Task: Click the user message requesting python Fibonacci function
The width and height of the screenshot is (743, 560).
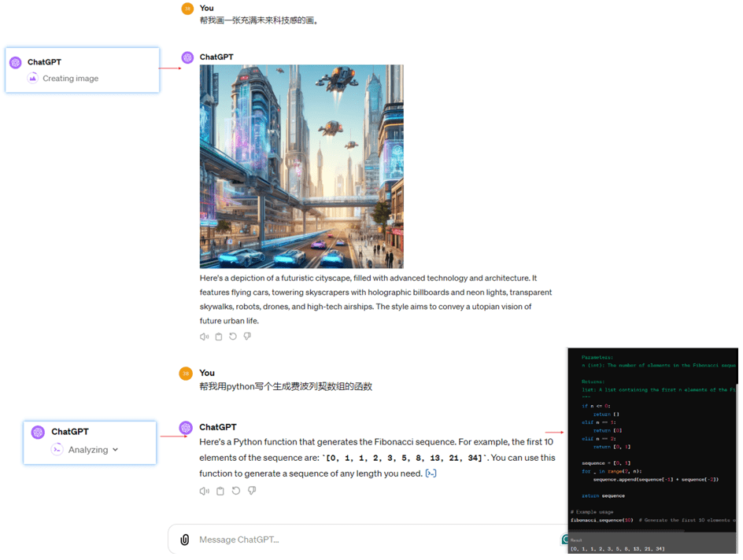Action: tap(286, 387)
